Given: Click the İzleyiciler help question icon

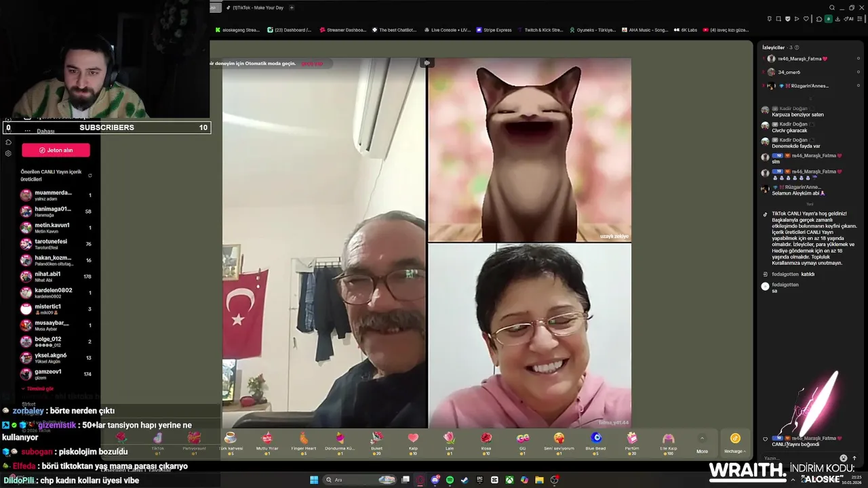Looking at the screenshot, I should [797, 47].
